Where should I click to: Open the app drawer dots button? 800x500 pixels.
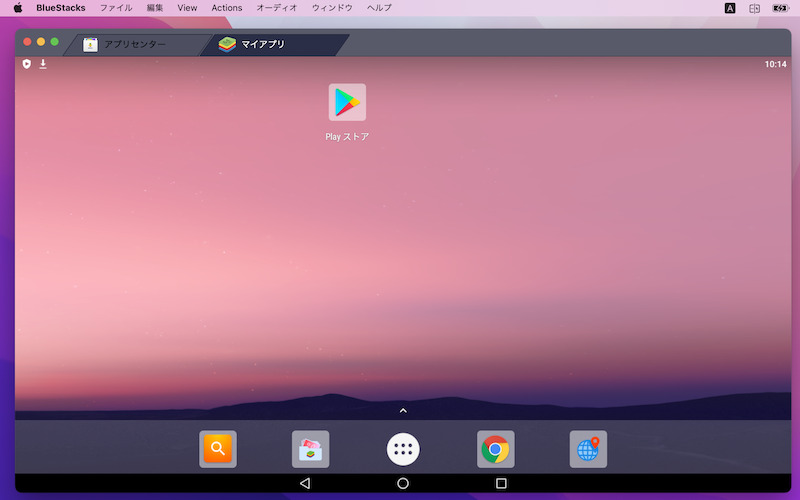coord(403,449)
